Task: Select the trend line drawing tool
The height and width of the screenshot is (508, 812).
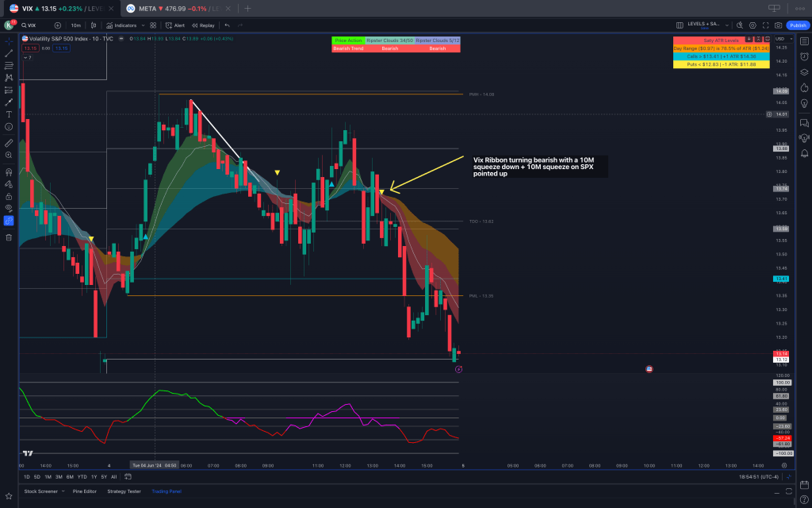Action: (9, 53)
